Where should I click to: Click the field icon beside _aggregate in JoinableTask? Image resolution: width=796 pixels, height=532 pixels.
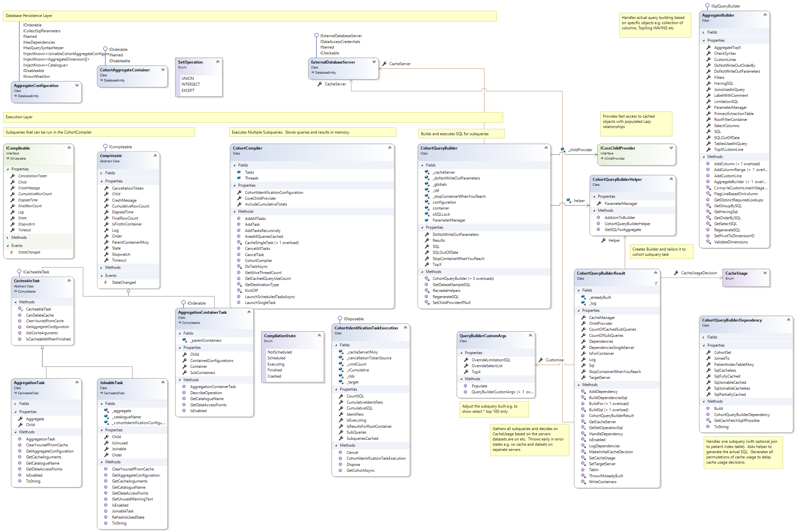point(106,411)
